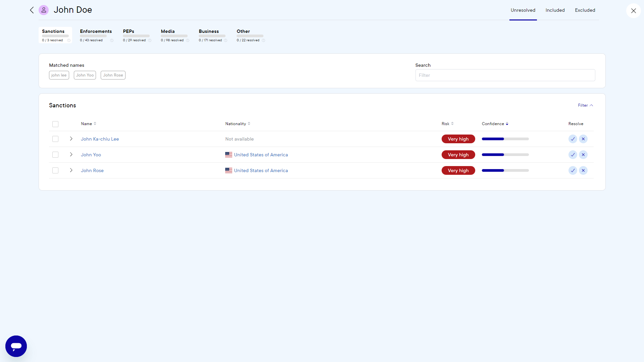Dismiss John Rose using the X resolve icon
The width and height of the screenshot is (644, 362).
coord(583,170)
